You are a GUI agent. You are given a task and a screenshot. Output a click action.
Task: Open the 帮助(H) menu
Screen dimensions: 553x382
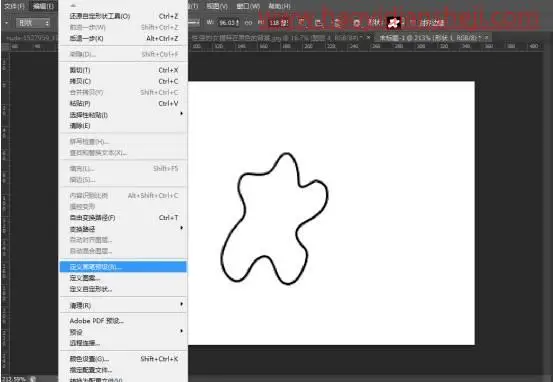(x=279, y=6)
